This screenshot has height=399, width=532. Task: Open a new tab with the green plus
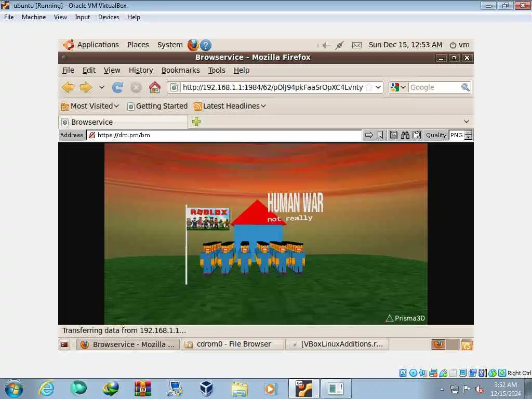click(196, 122)
